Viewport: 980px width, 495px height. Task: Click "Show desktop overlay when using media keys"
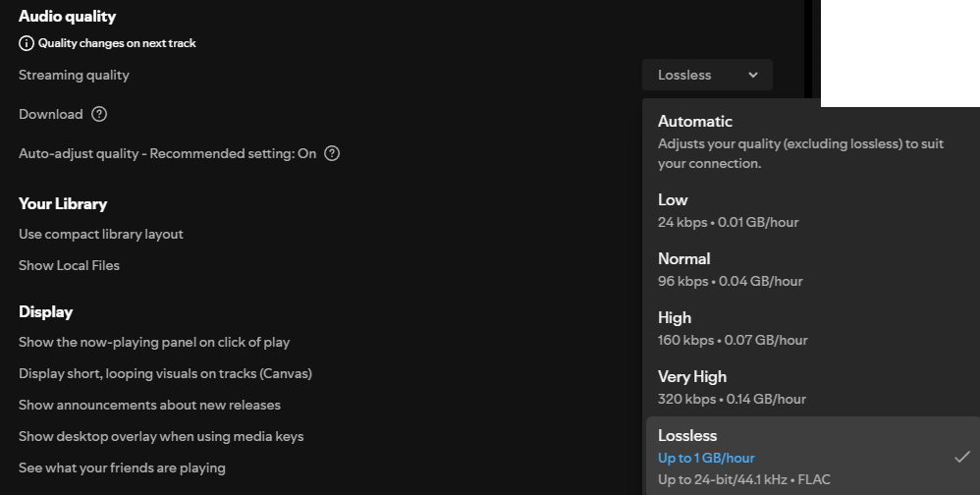(x=161, y=436)
